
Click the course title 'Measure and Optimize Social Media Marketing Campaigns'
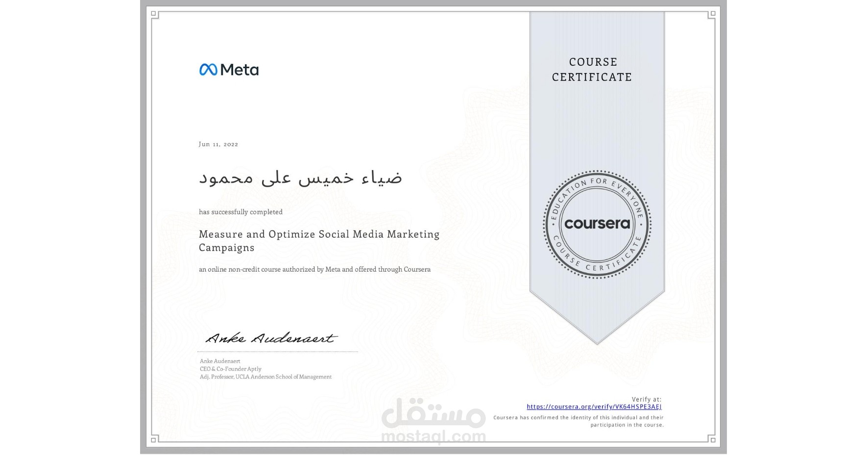[x=319, y=240]
